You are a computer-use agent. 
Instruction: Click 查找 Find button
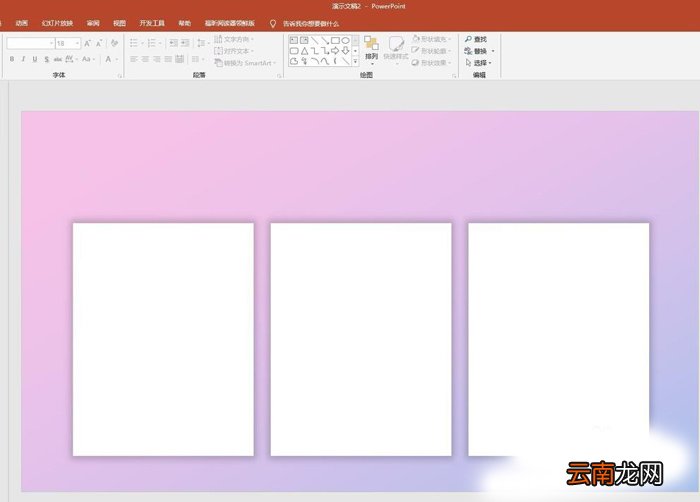pos(476,39)
